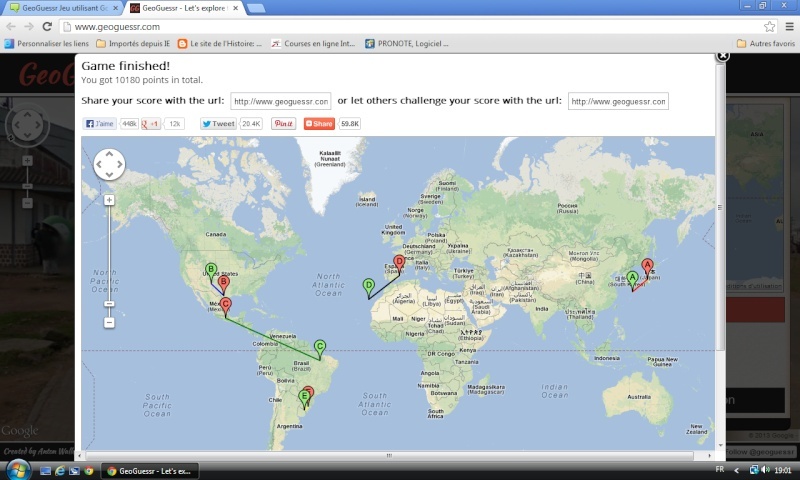Screen dimensions: 800x480
Task: Launch Chrome from Quick Launch
Action: tap(89, 471)
